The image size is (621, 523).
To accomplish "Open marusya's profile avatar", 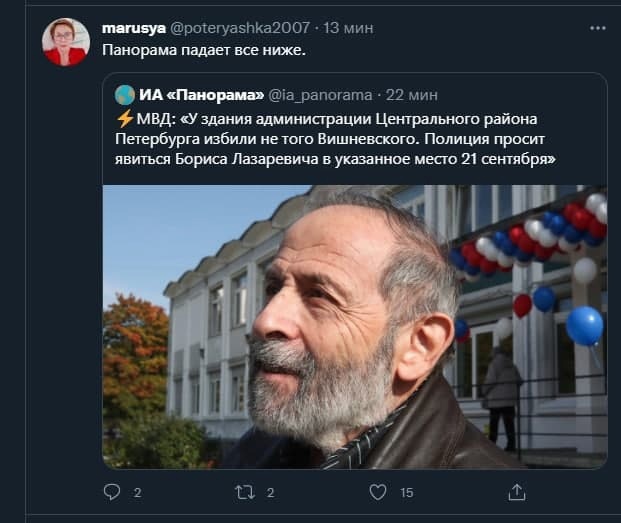I will coord(66,42).
